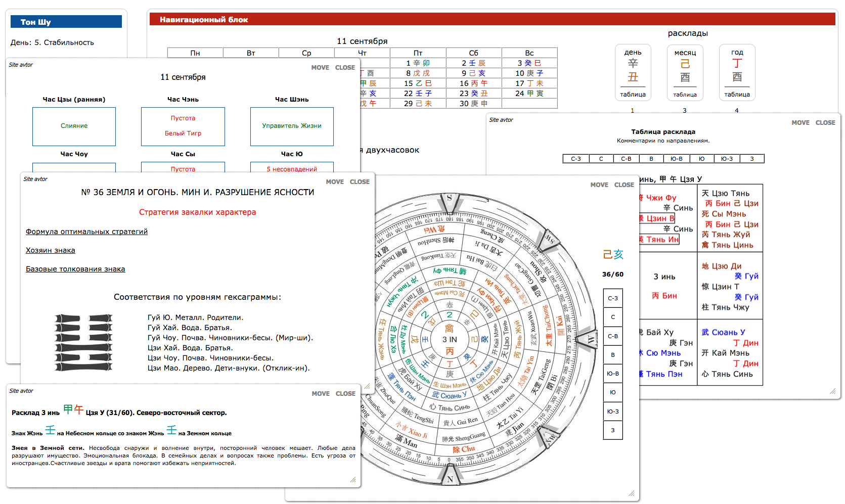
Task: Select С direction in compass window column
Action: click(613, 317)
